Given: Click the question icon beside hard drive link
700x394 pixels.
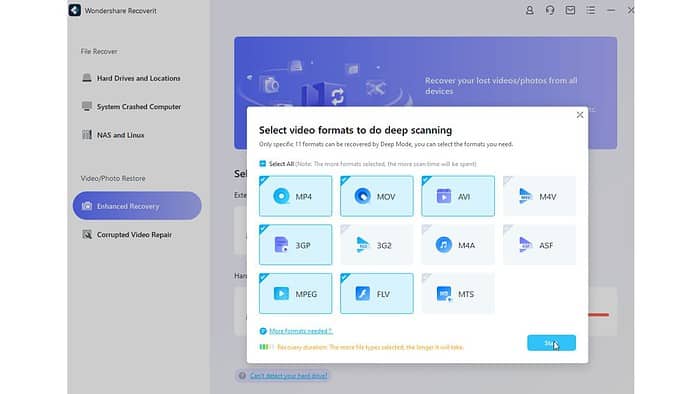Looking at the screenshot, I should click(242, 376).
